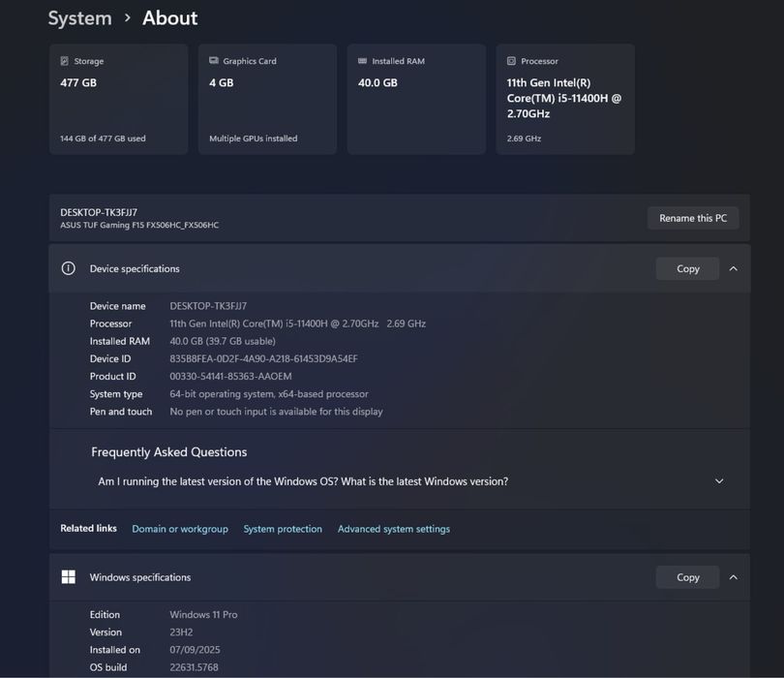
Task: Open the System protection link
Action: tap(283, 529)
